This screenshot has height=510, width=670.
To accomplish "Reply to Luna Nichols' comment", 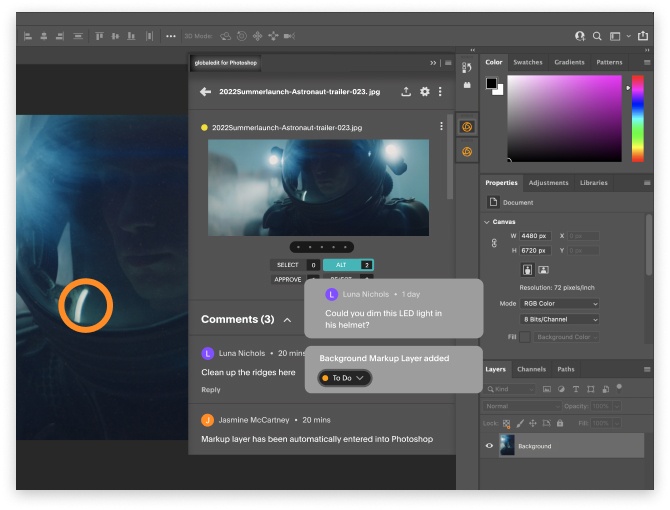I will point(211,390).
